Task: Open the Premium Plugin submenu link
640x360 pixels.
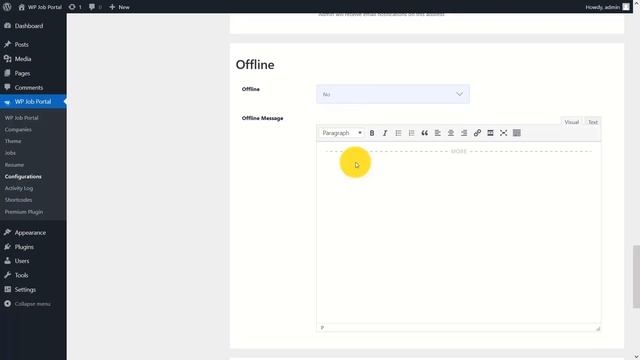Action: [24, 212]
